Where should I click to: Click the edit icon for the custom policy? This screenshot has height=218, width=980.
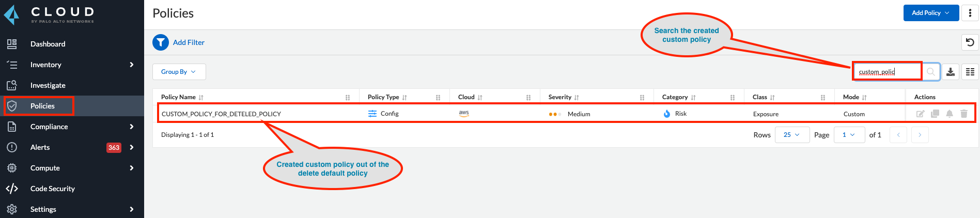coord(920,114)
